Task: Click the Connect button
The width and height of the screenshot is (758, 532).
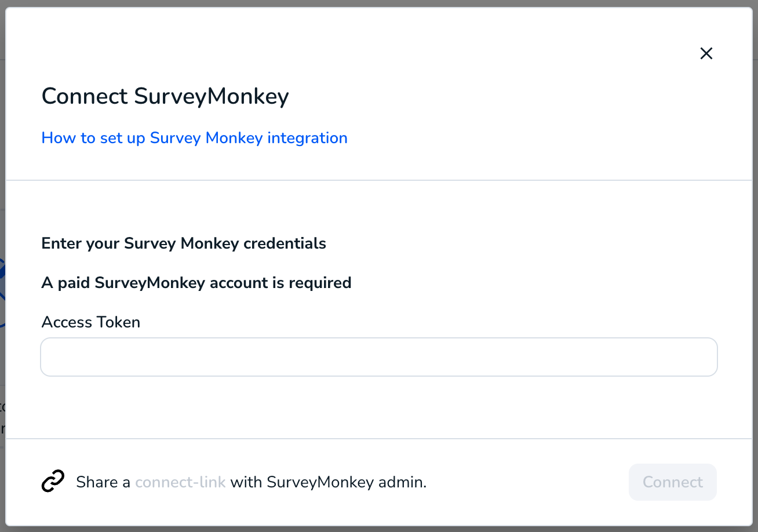Action: [x=673, y=482]
